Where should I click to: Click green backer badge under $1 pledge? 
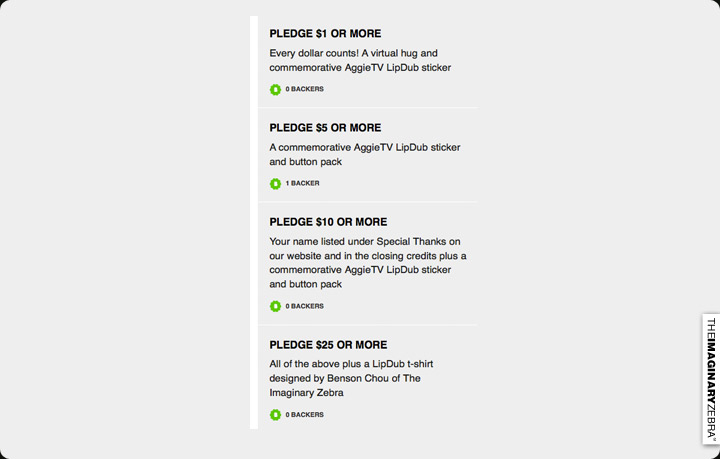275,90
